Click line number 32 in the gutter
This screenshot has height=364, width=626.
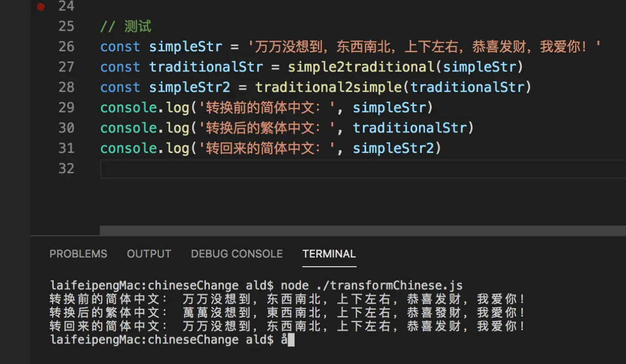(x=67, y=169)
